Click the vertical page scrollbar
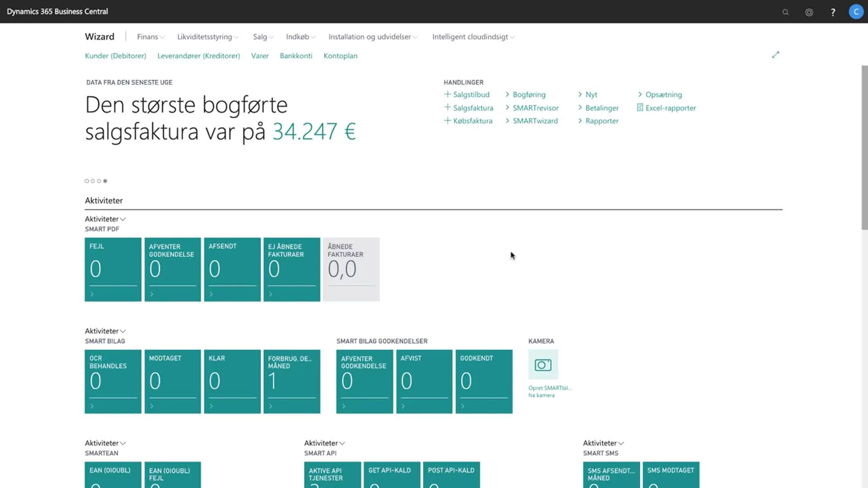Viewport: 868px width, 488px height. [864, 148]
